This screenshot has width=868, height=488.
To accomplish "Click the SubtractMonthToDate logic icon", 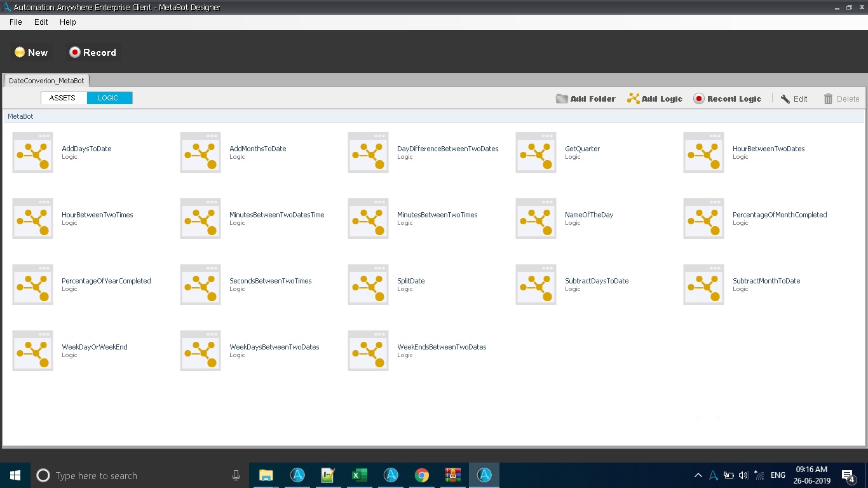I will [x=703, y=285].
